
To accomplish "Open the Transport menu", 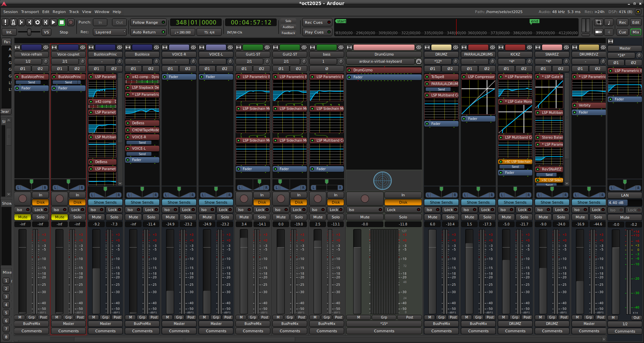I will (x=30, y=12).
